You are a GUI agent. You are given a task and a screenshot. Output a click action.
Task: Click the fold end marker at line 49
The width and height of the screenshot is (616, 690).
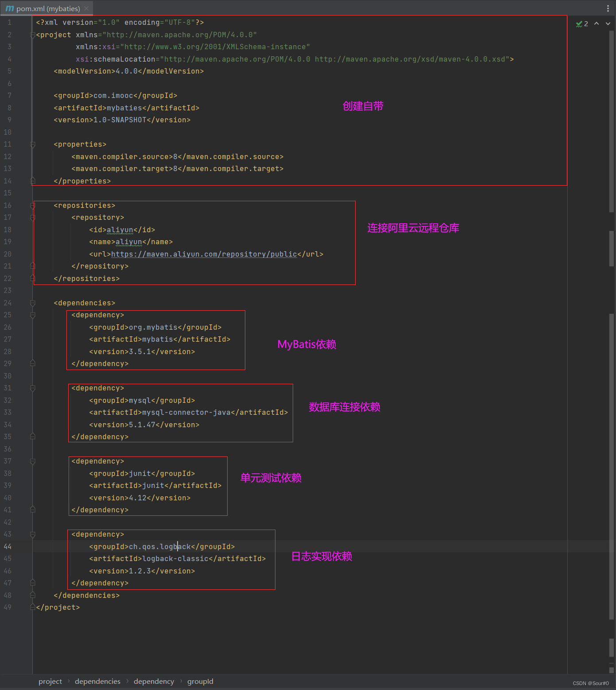(x=32, y=607)
